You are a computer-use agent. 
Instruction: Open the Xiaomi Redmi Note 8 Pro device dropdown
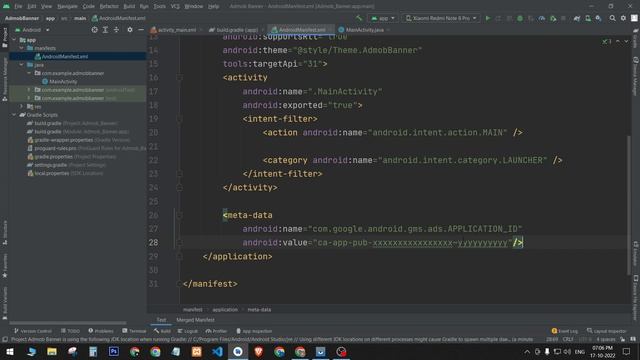(x=441, y=18)
